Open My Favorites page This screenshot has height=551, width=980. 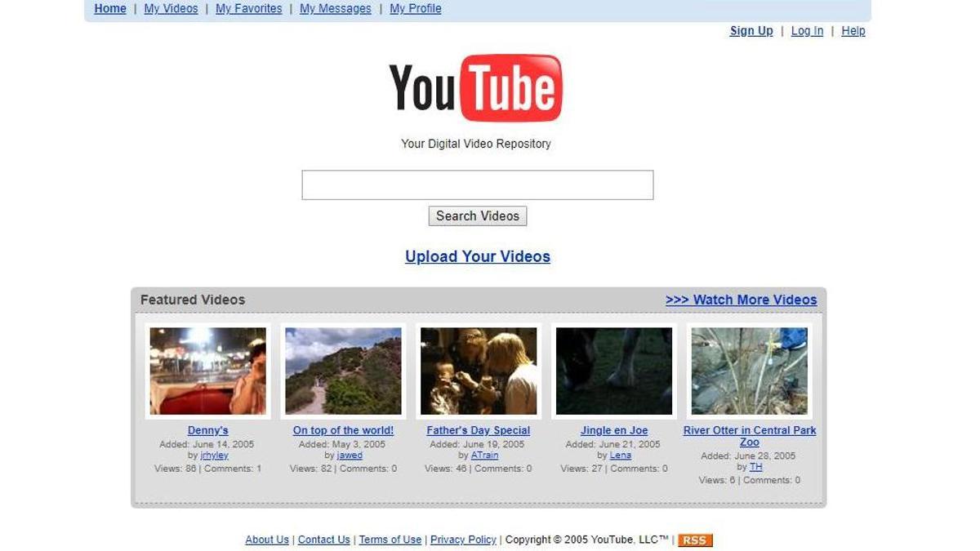point(248,9)
